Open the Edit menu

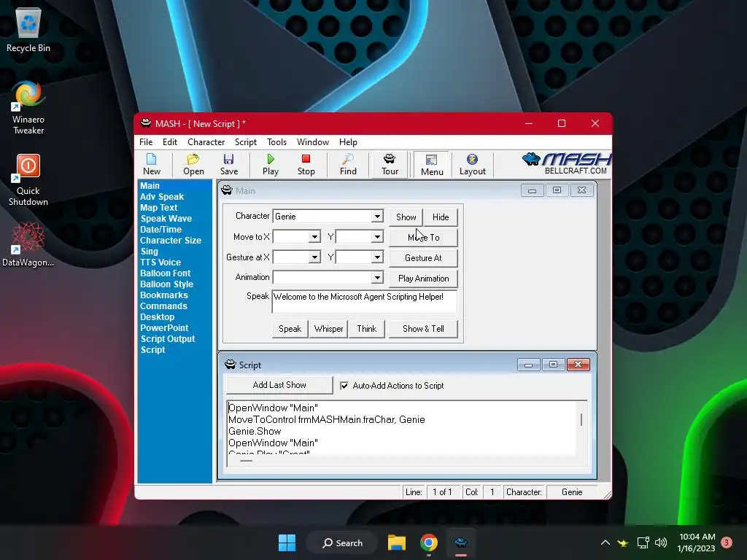(169, 142)
